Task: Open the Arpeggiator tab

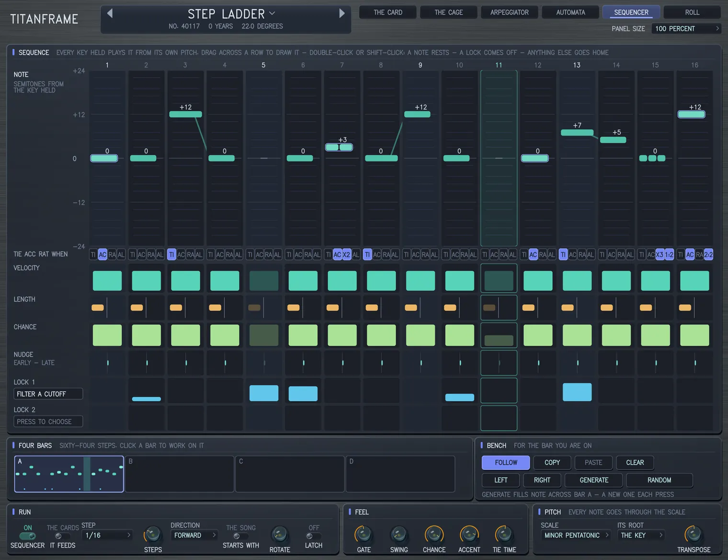Action: point(510,12)
